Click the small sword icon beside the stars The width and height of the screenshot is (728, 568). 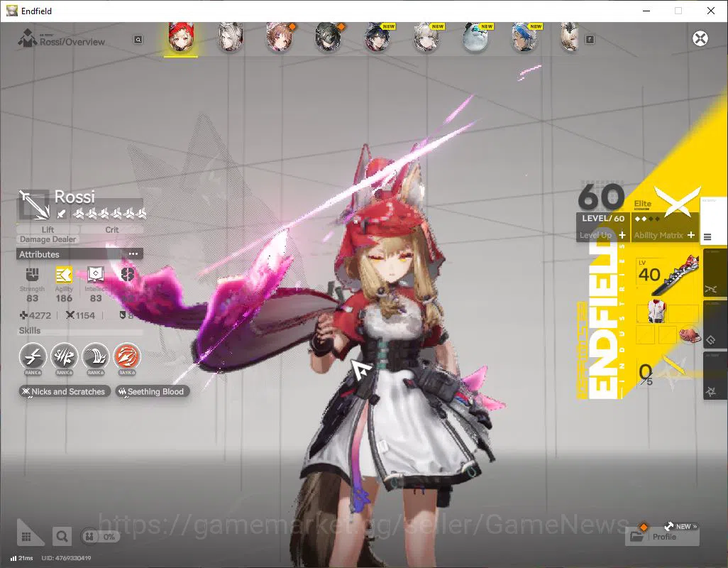click(61, 214)
